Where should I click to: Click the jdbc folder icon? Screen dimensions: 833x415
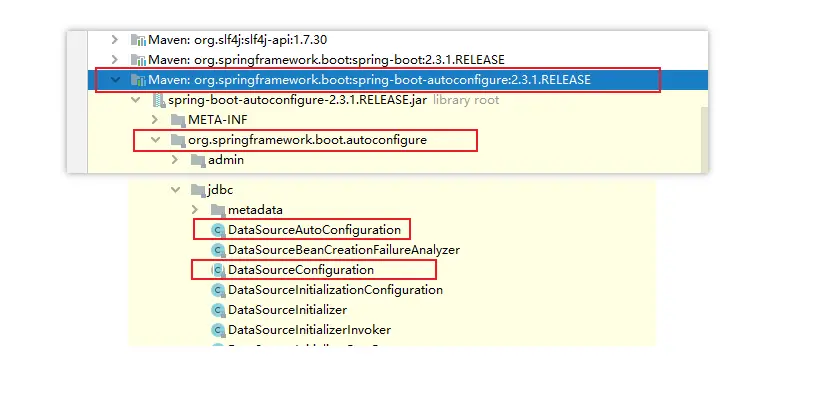(x=198, y=190)
